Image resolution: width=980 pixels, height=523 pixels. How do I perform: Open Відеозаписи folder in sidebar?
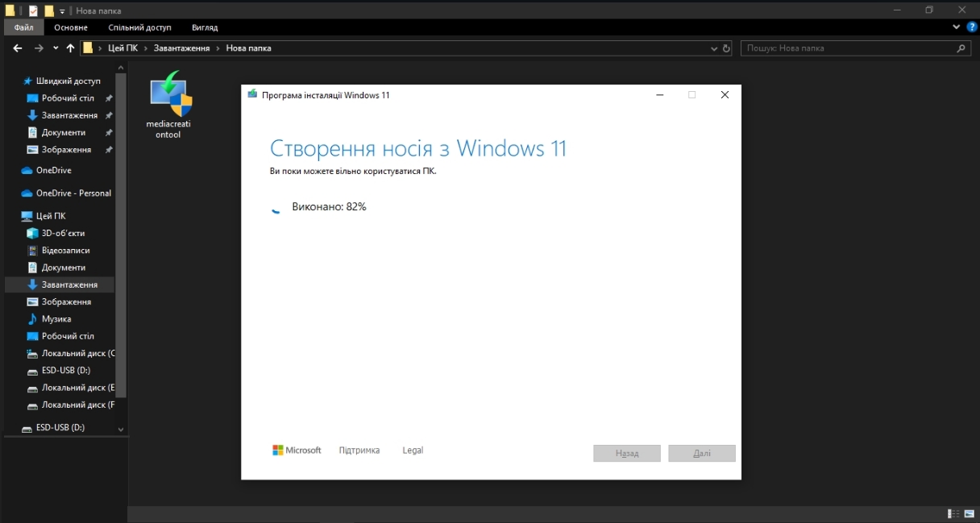(x=65, y=251)
